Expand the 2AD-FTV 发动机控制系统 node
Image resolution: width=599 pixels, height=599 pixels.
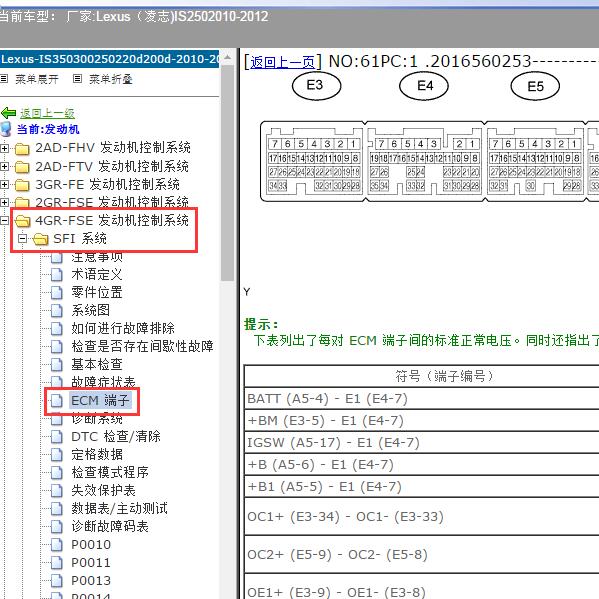coord(4,167)
